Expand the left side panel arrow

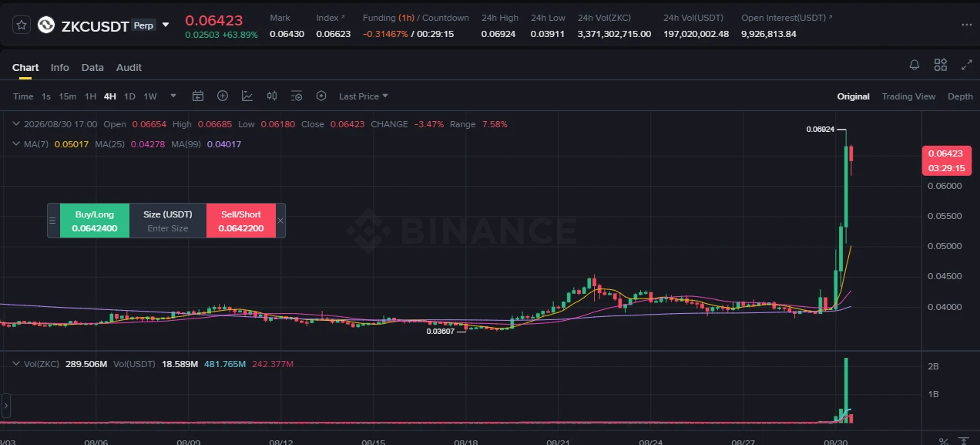tap(6, 405)
